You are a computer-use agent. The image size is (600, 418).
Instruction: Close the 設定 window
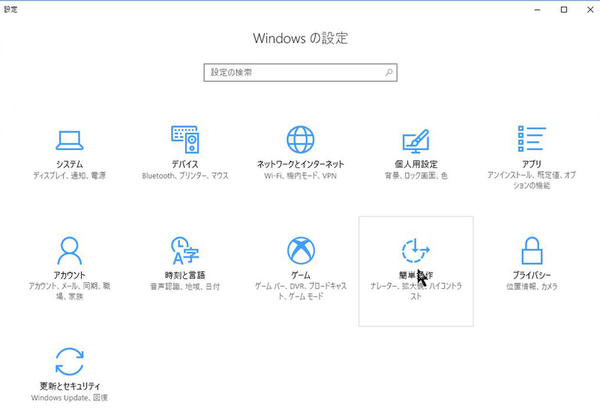pos(590,10)
